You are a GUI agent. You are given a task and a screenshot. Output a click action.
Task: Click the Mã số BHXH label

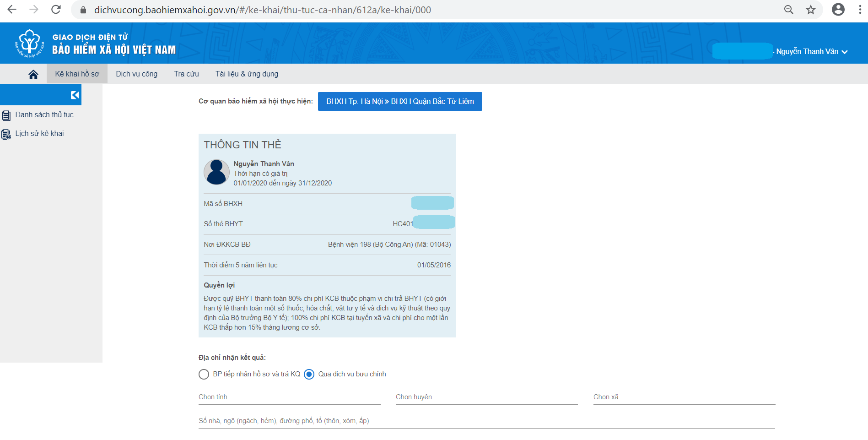(223, 204)
